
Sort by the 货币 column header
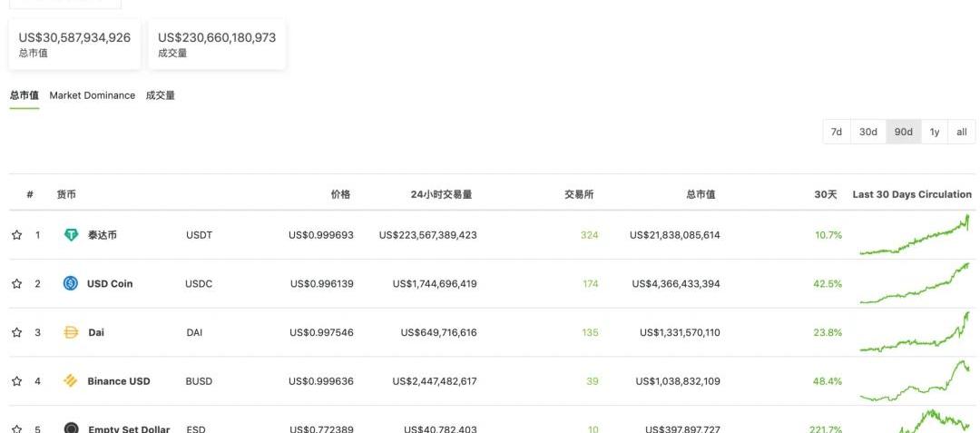coord(66,194)
